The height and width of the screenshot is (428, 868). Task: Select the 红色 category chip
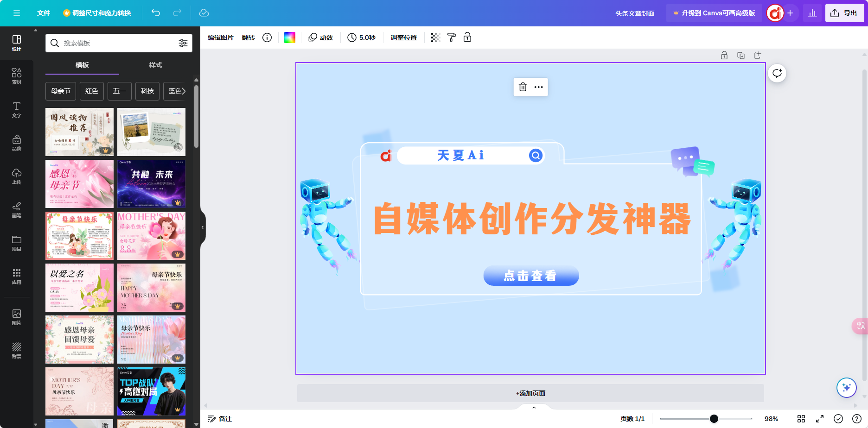point(92,91)
